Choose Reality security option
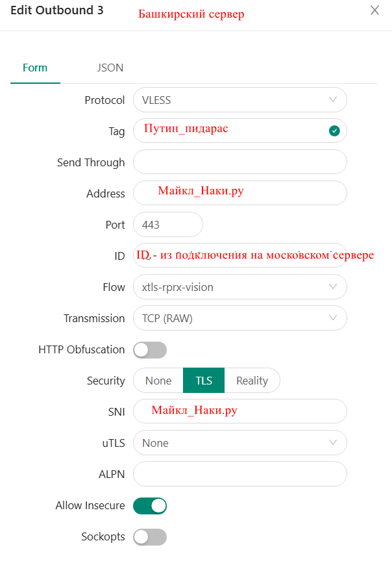Viewport: 392px width, 567px height. tap(252, 381)
